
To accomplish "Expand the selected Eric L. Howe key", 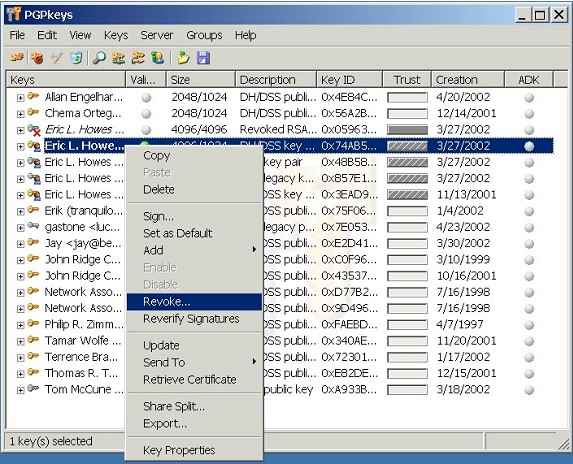I will (20, 147).
